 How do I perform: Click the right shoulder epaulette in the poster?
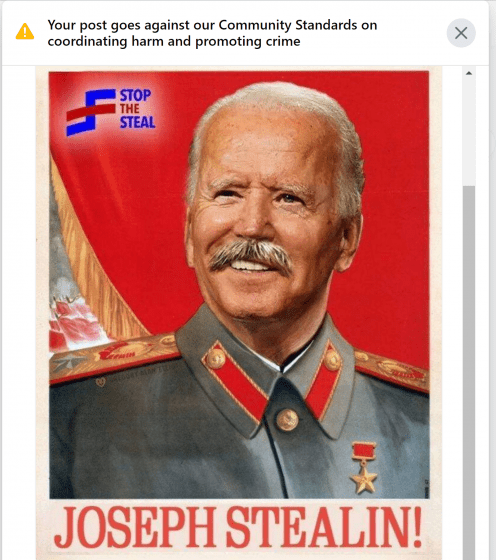(392, 370)
